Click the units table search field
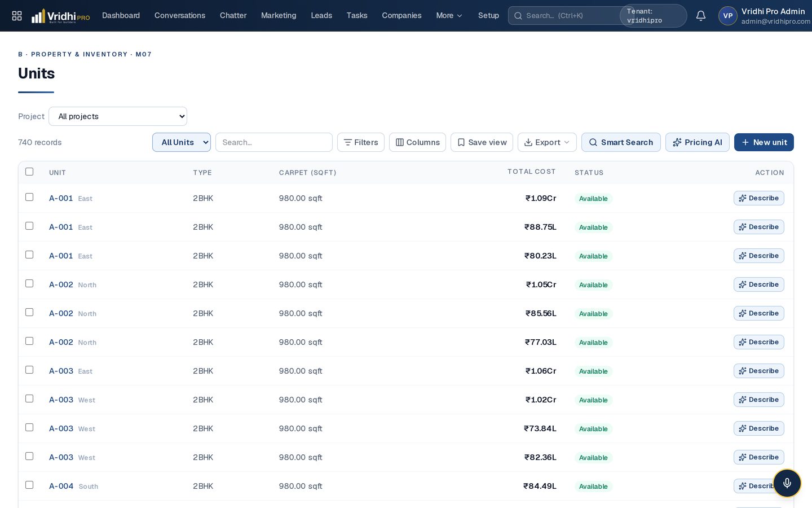812x508 pixels. click(274, 142)
